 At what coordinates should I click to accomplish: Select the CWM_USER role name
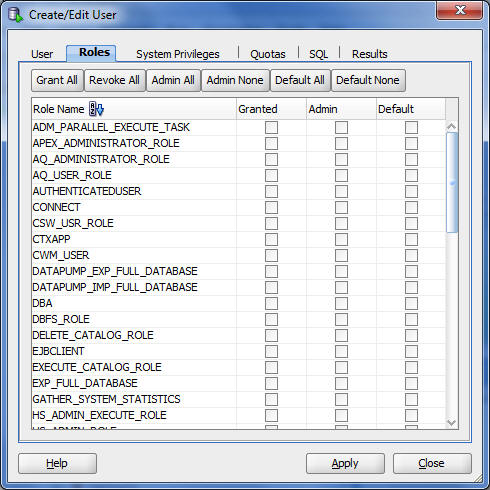tap(61, 255)
